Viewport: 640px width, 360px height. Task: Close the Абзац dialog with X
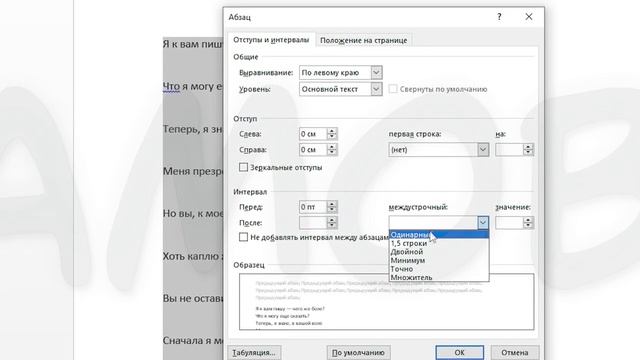pos(529,17)
